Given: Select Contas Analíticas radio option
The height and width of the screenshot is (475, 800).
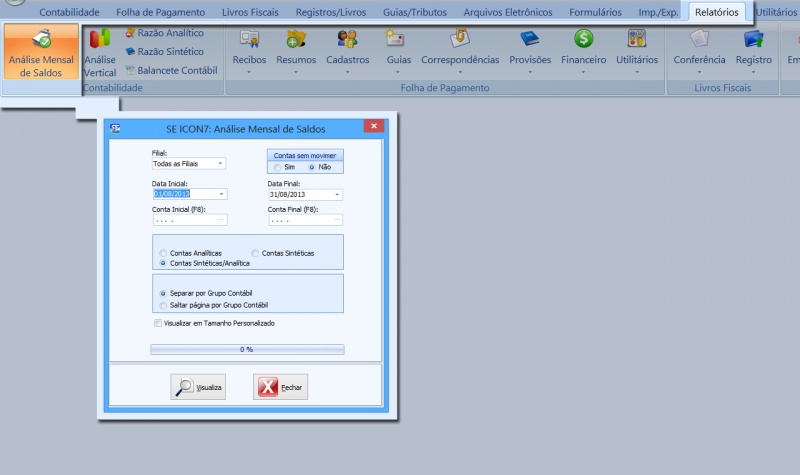Looking at the screenshot, I should tap(164, 253).
